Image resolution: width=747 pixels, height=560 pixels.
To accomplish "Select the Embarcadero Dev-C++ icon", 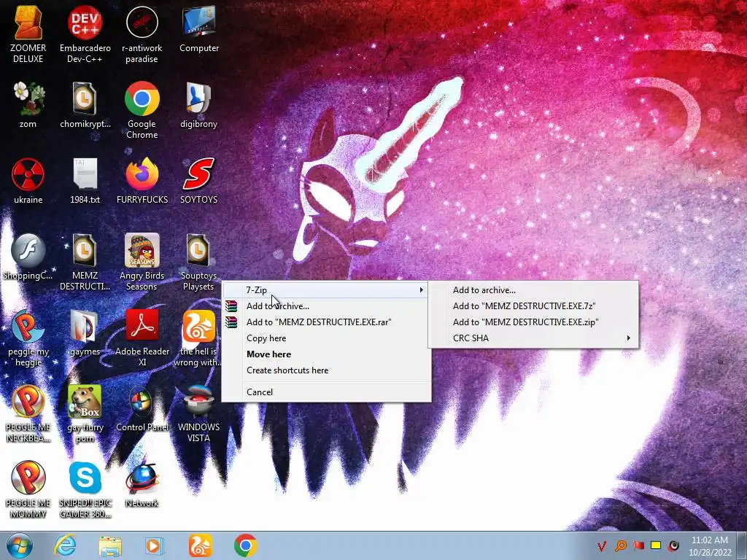I will click(85, 34).
